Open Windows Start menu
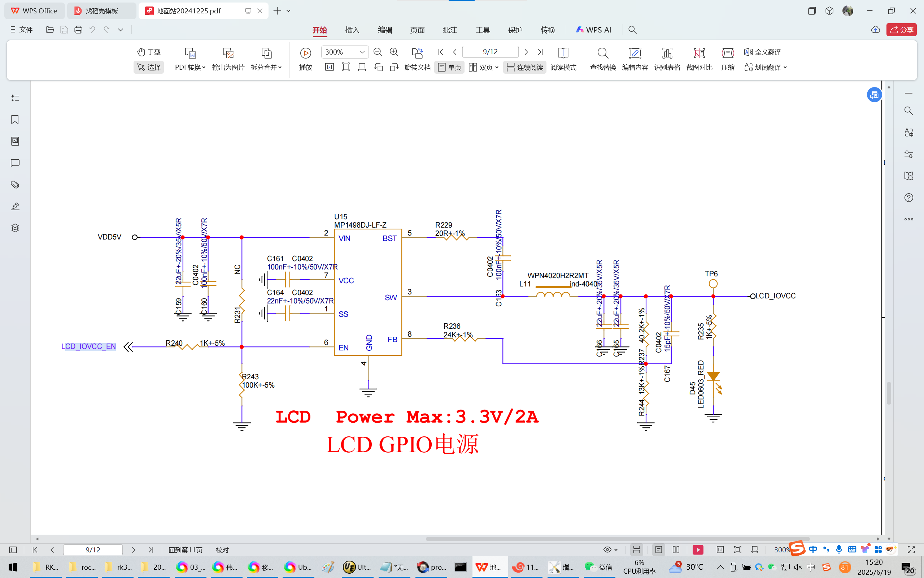Image resolution: width=924 pixels, height=578 pixels. pos(13,567)
